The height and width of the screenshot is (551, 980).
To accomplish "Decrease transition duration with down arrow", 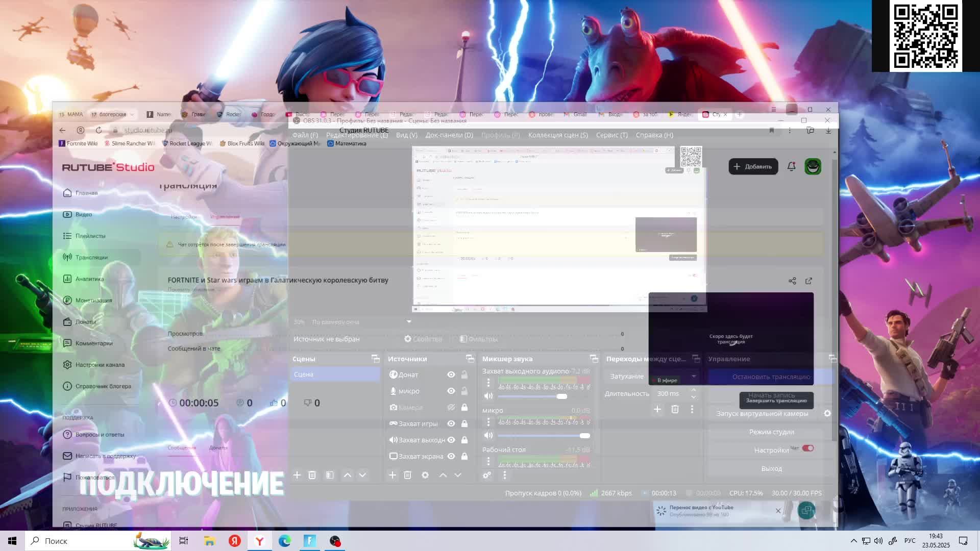I will [x=693, y=397].
